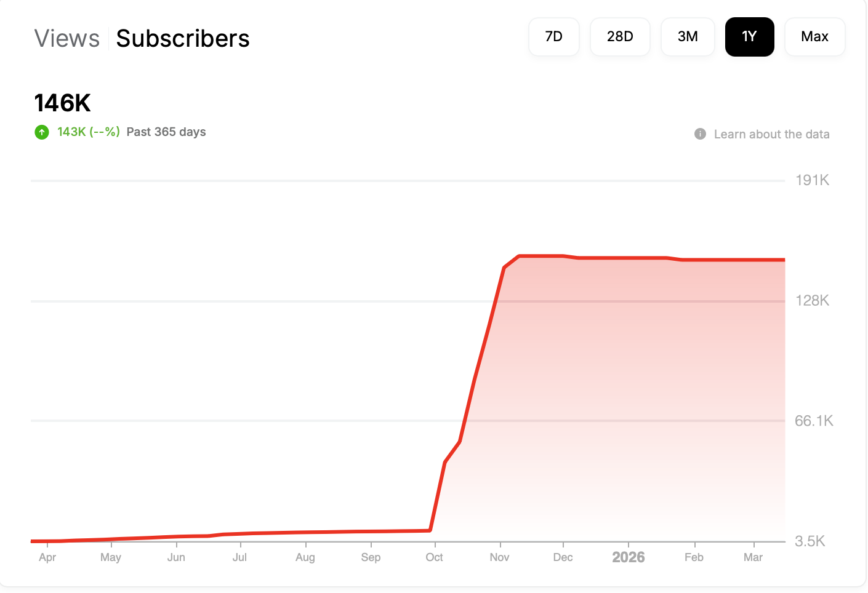Click the Oct marker on the timeline
Screen dimensions: 868x593
coord(434,557)
